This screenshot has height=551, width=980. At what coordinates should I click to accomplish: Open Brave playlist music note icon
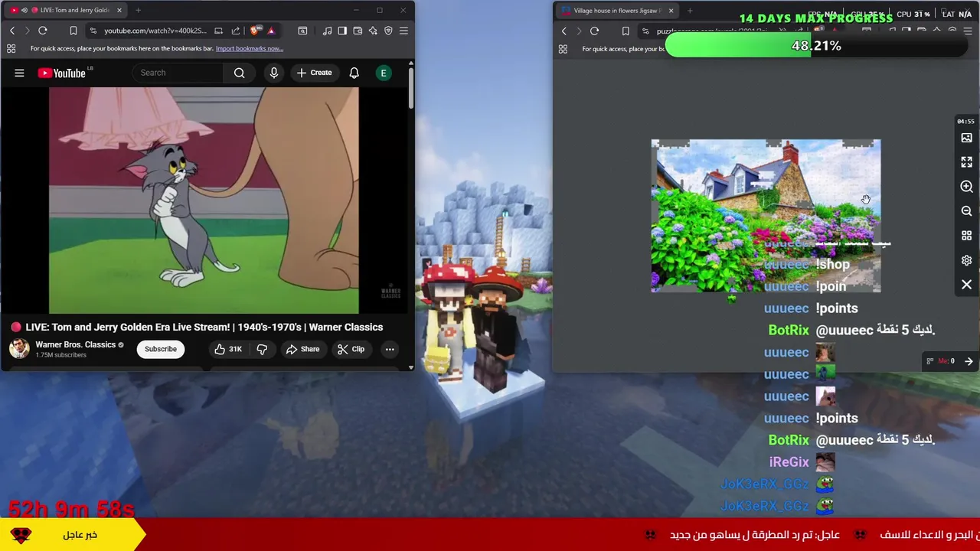click(x=327, y=31)
